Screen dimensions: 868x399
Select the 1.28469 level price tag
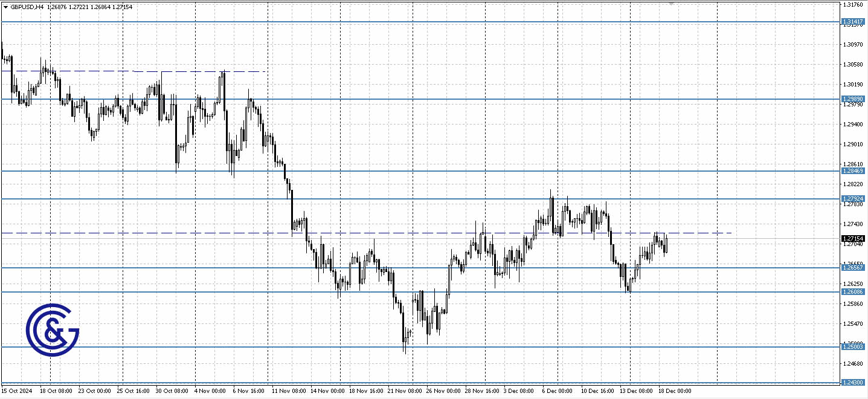pyautogui.click(x=853, y=171)
